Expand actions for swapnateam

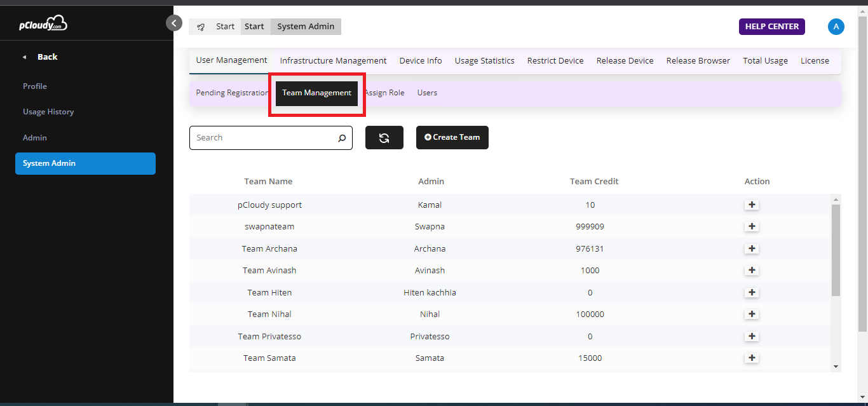coord(752,227)
